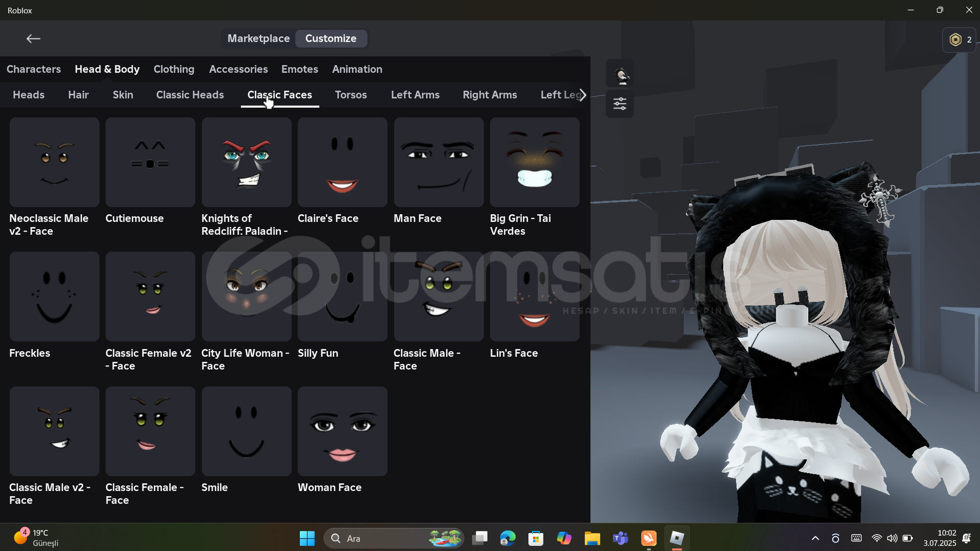Viewport: 980px width, 551px height.
Task: Go back with the left arrow
Action: tap(33, 38)
